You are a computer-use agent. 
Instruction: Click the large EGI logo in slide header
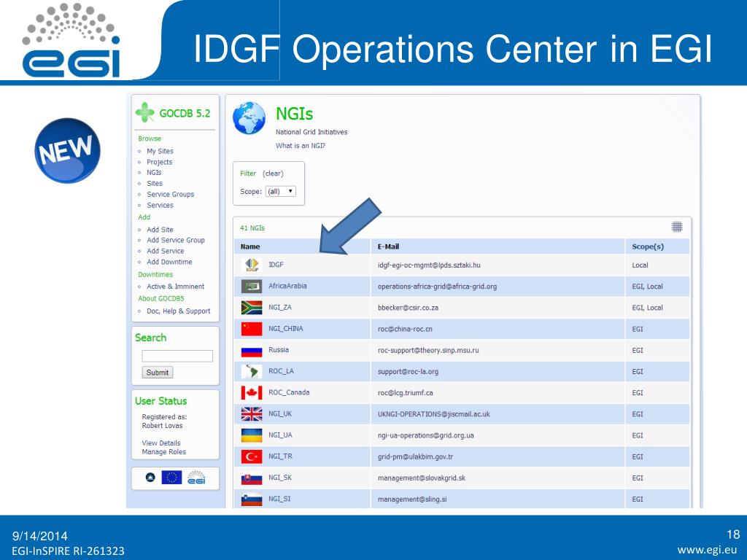(x=71, y=41)
